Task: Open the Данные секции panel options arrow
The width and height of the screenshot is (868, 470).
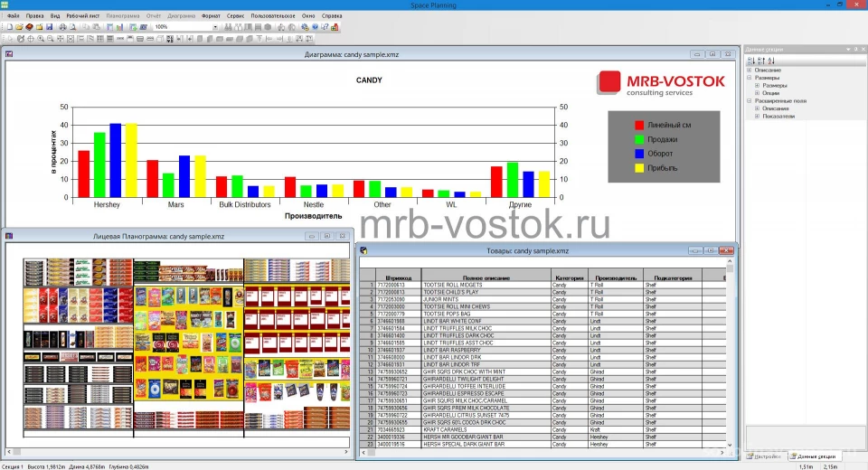Action: pyautogui.click(x=848, y=49)
